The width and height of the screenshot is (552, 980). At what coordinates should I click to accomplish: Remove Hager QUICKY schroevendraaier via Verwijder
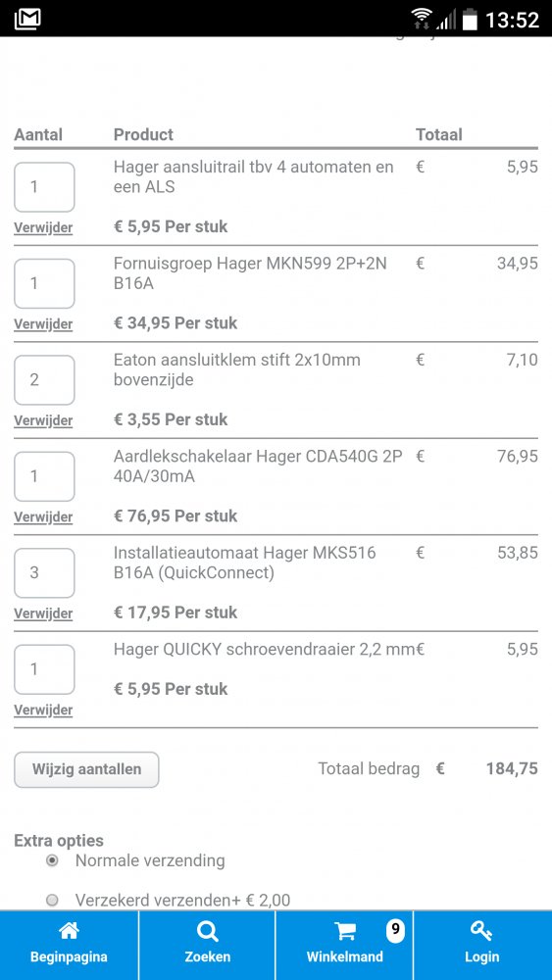(43, 710)
